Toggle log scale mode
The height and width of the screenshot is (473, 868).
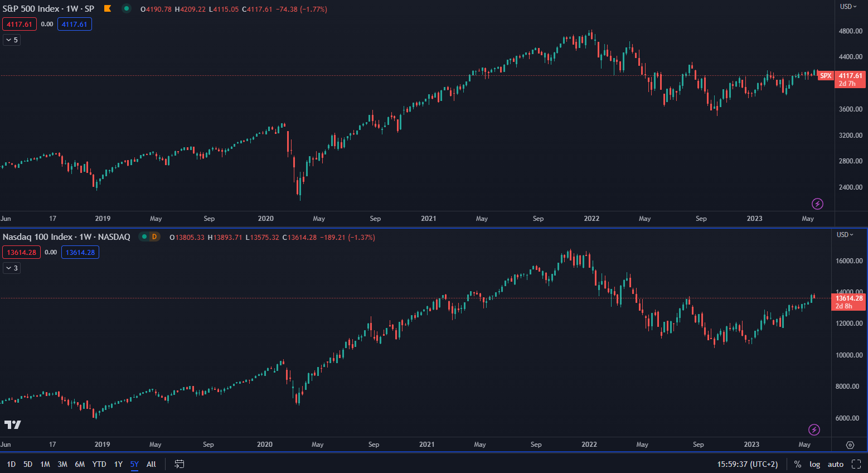tap(814, 464)
